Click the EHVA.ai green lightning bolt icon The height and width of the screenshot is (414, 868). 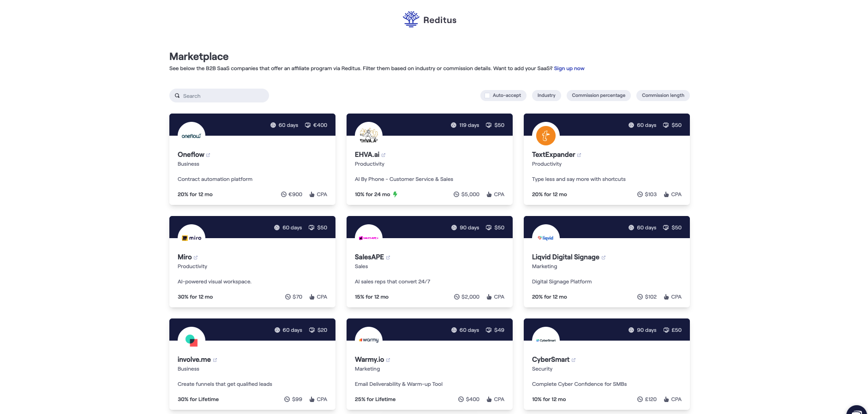point(395,194)
